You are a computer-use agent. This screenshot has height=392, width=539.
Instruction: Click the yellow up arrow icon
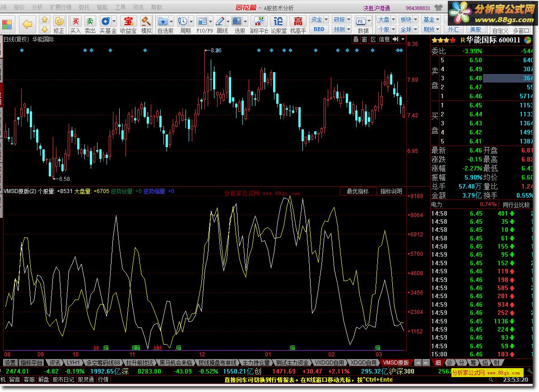coord(45,20)
